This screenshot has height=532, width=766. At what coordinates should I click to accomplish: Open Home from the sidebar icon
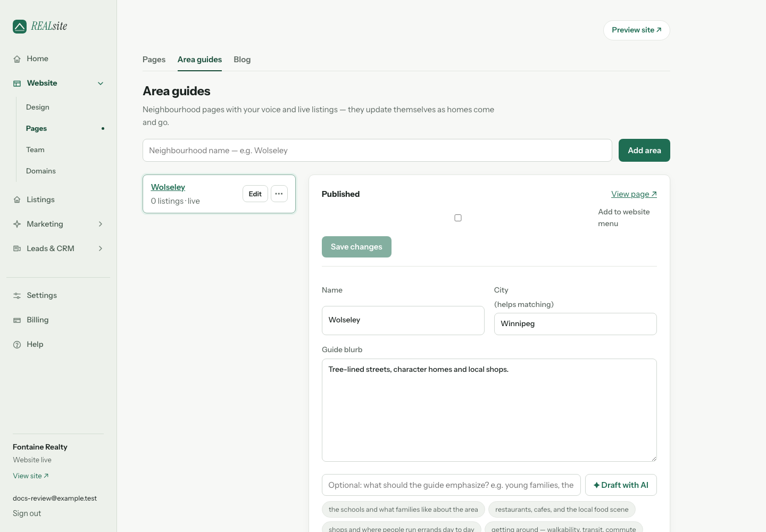pos(17,59)
